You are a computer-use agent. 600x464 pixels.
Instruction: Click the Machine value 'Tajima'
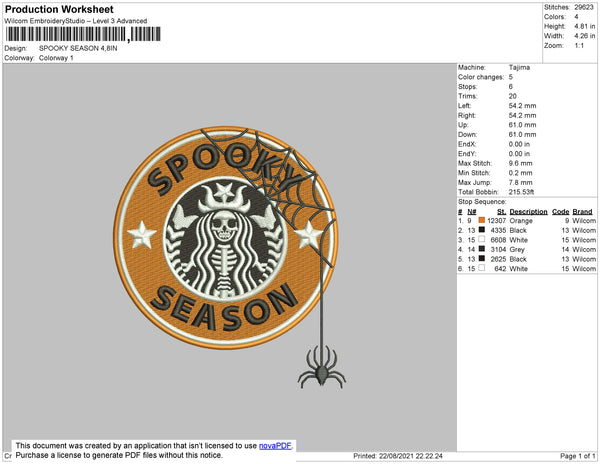(x=519, y=67)
